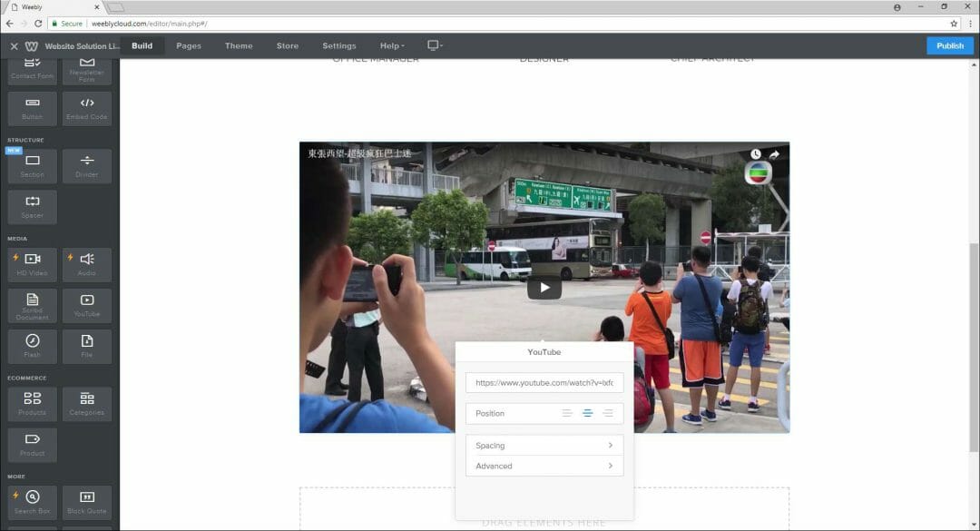
Task: Edit the YouTube video URL field
Action: click(544, 382)
